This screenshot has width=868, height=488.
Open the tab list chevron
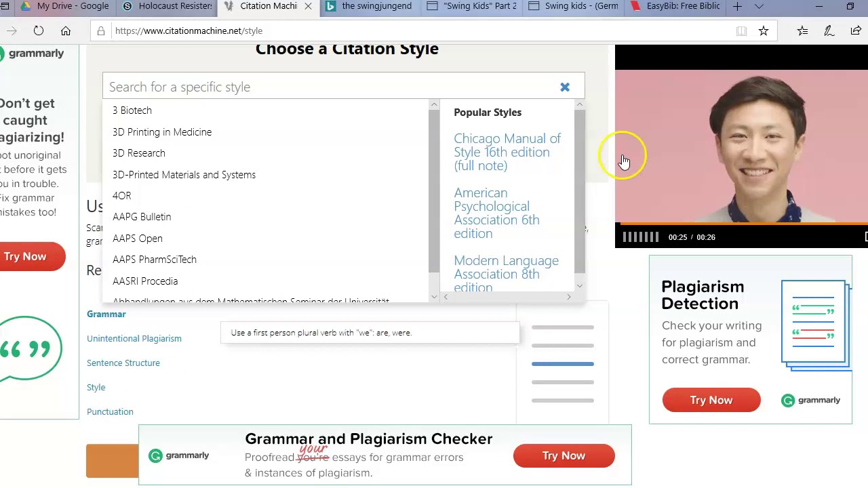pos(759,6)
